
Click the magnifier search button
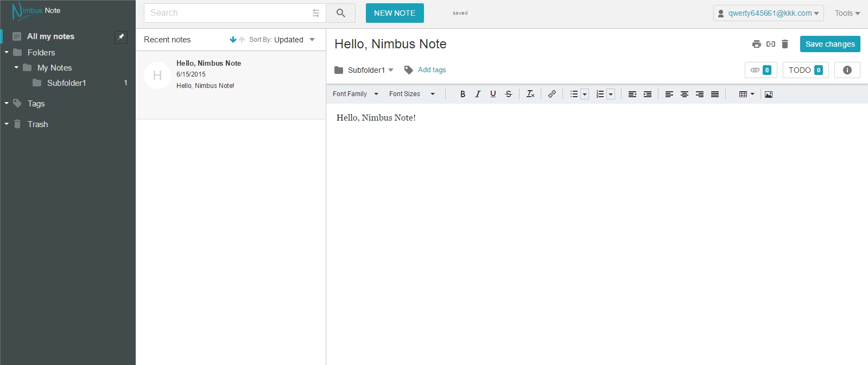point(341,13)
